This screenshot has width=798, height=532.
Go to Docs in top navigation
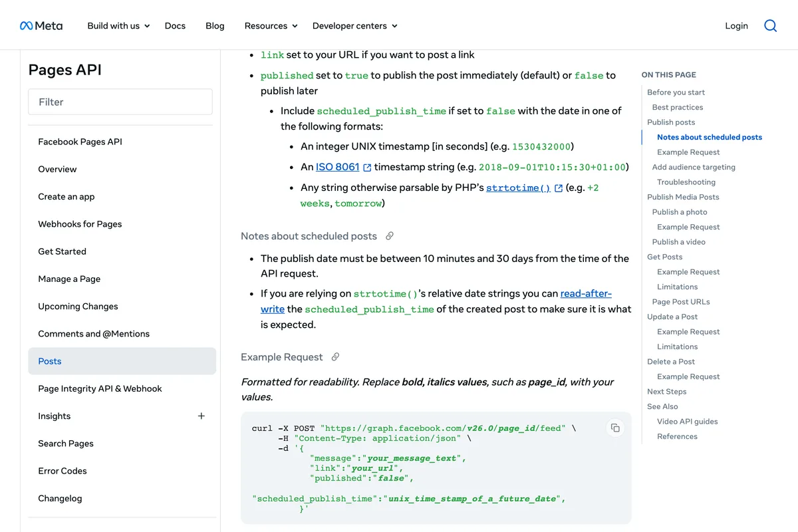point(175,26)
